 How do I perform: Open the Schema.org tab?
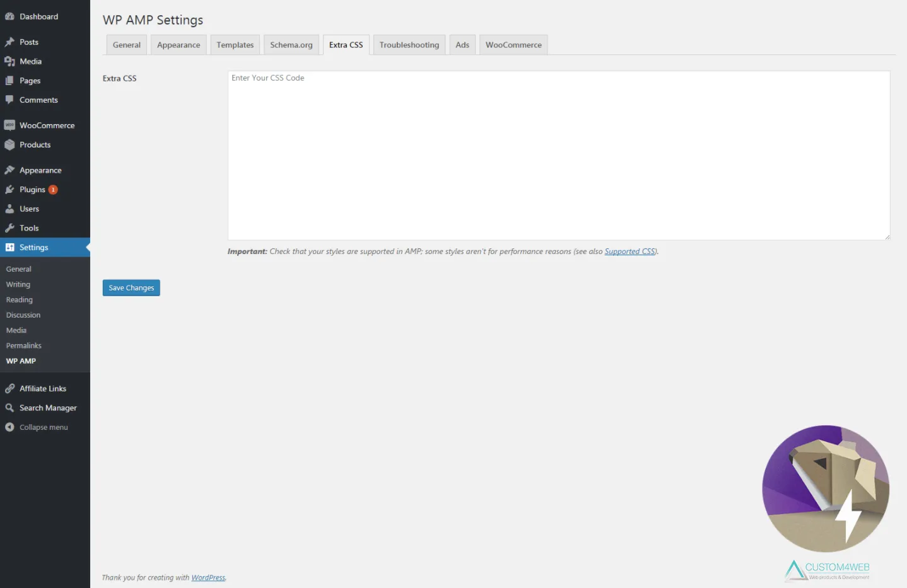[291, 44]
